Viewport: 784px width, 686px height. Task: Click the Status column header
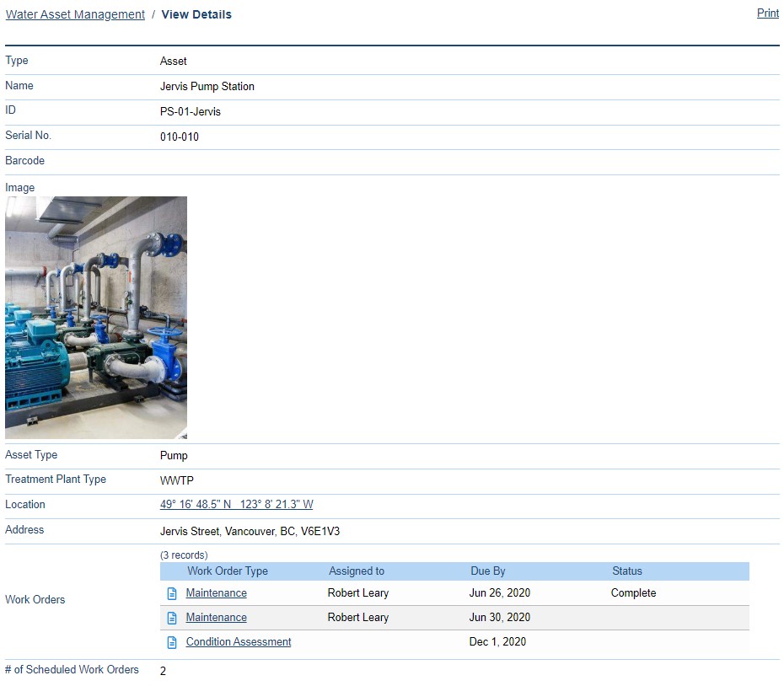click(x=627, y=571)
